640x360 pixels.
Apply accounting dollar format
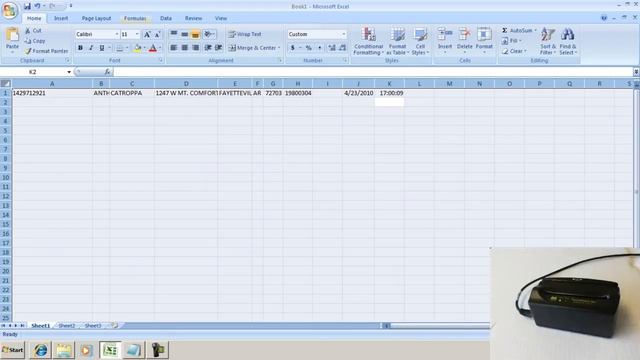(x=293, y=48)
